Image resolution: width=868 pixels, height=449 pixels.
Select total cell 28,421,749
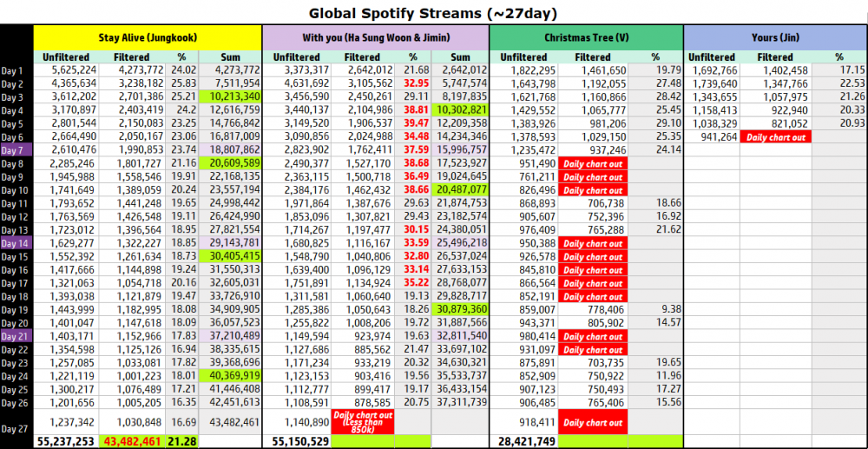[x=524, y=442]
